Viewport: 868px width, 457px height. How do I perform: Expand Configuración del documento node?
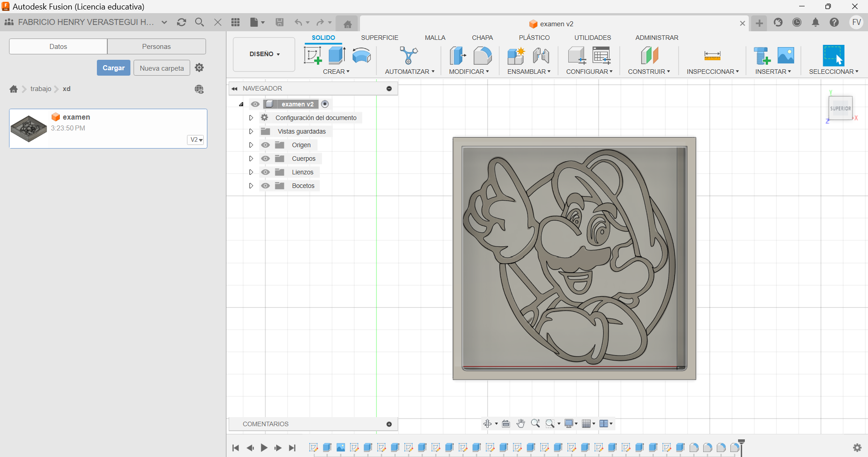pos(251,118)
